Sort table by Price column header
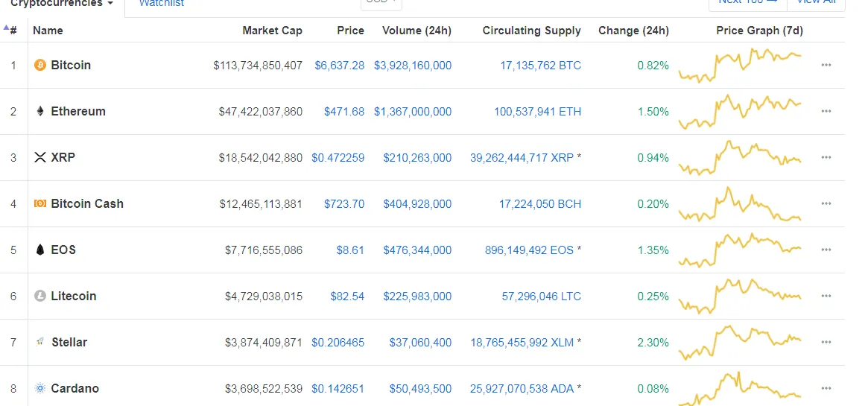The height and width of the screenshot is (406, 868). click(350, 31)
